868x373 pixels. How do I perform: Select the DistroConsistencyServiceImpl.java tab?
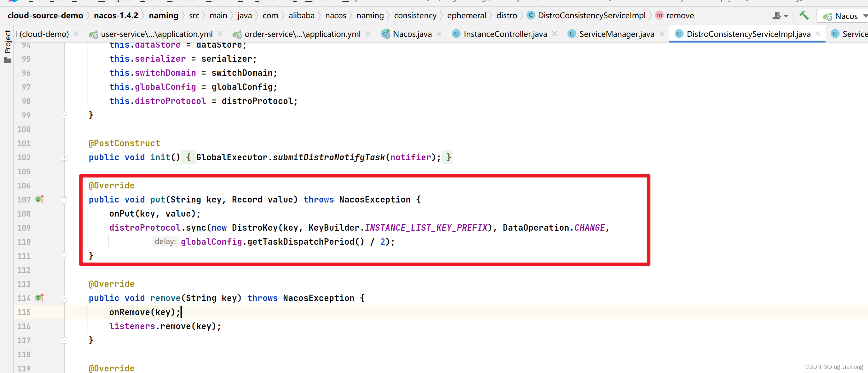[x=748, y=34]
